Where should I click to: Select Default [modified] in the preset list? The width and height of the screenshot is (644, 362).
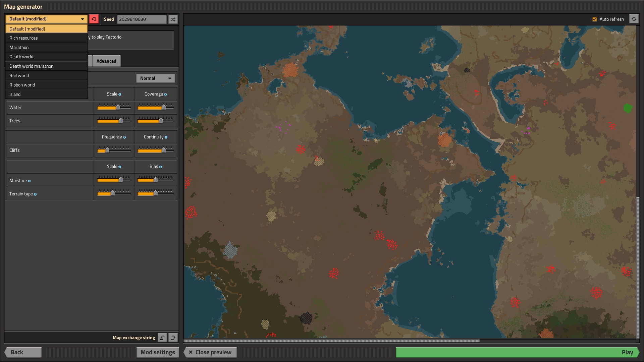coord(47,29)
